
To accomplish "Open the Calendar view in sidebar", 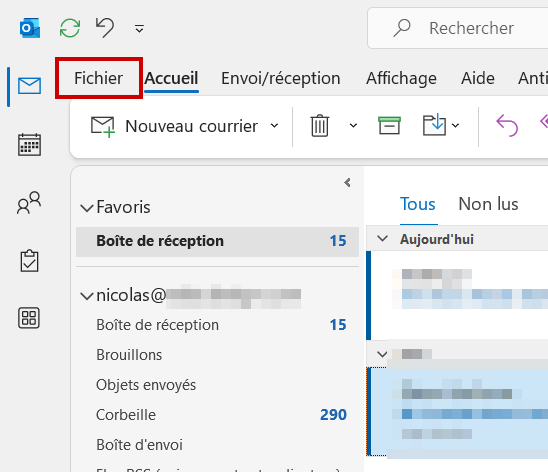I will [x=29, y=144].
